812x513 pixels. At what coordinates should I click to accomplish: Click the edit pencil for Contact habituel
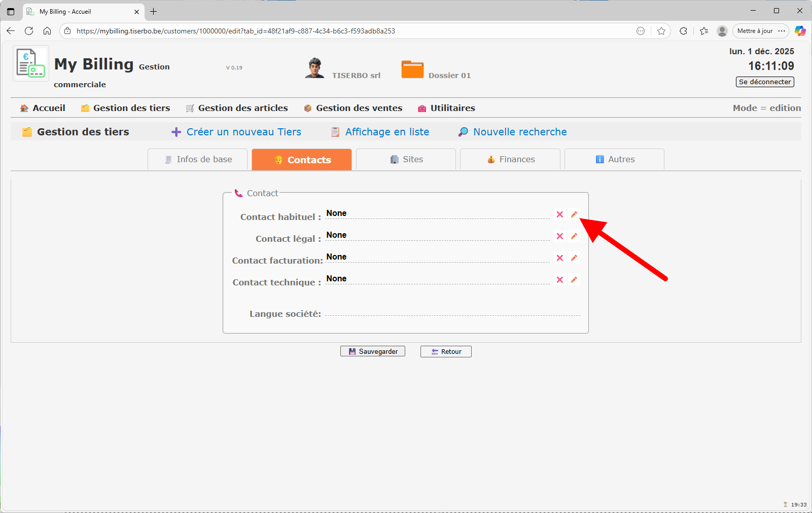tap(574, 214)
